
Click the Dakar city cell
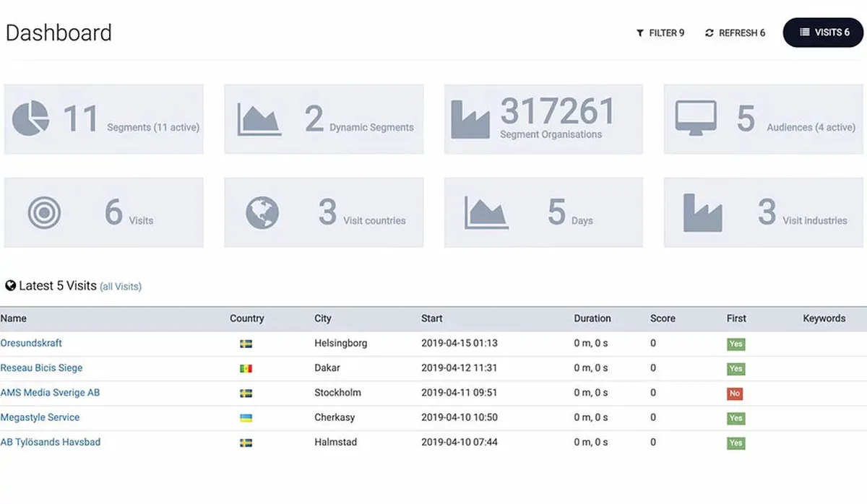coord(327,368)
